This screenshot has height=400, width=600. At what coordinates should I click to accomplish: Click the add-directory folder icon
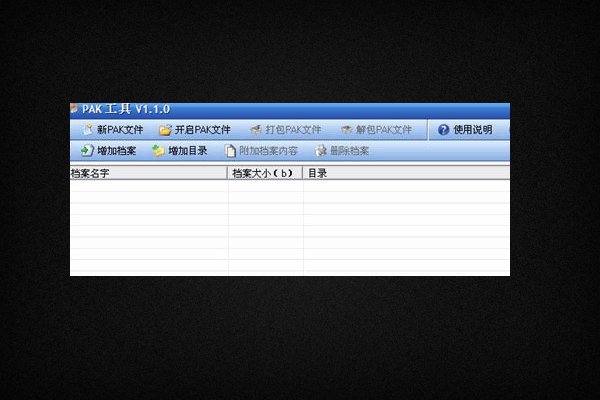pos(158,150)
